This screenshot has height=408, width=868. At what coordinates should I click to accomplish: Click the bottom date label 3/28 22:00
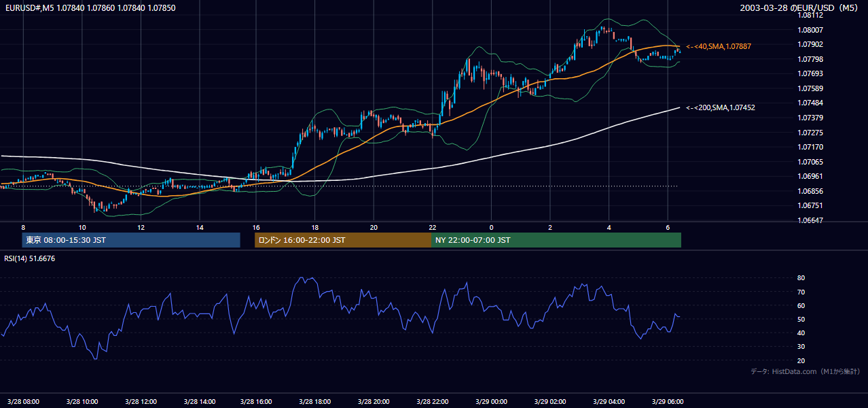(x=433, y=402)
